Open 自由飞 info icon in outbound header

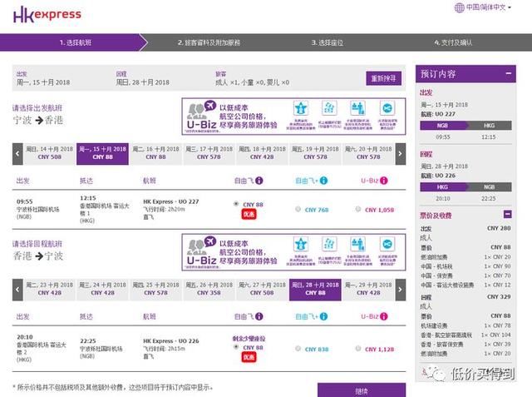tap(259, 181)
